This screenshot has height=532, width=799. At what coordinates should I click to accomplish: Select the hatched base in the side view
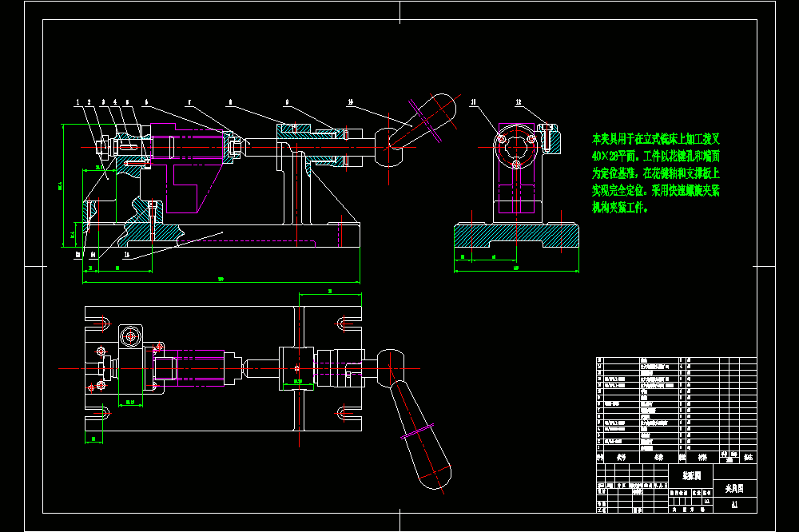coord(516,235)
